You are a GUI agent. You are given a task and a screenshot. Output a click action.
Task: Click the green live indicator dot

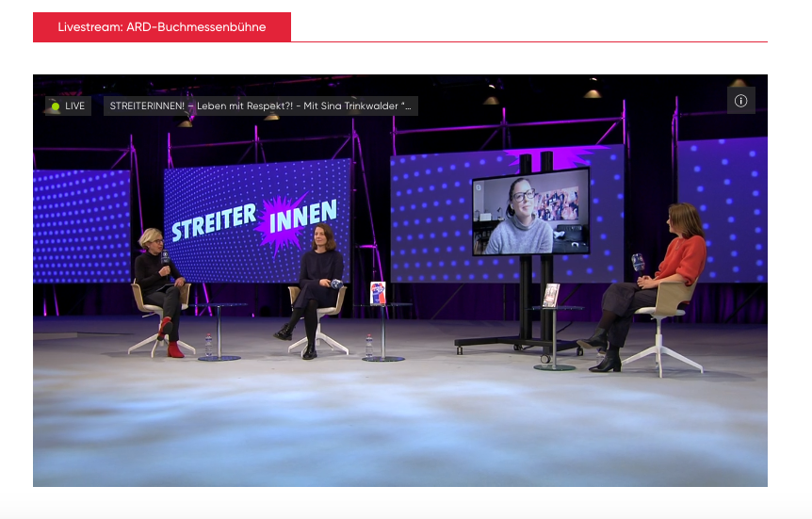(56, 106)
